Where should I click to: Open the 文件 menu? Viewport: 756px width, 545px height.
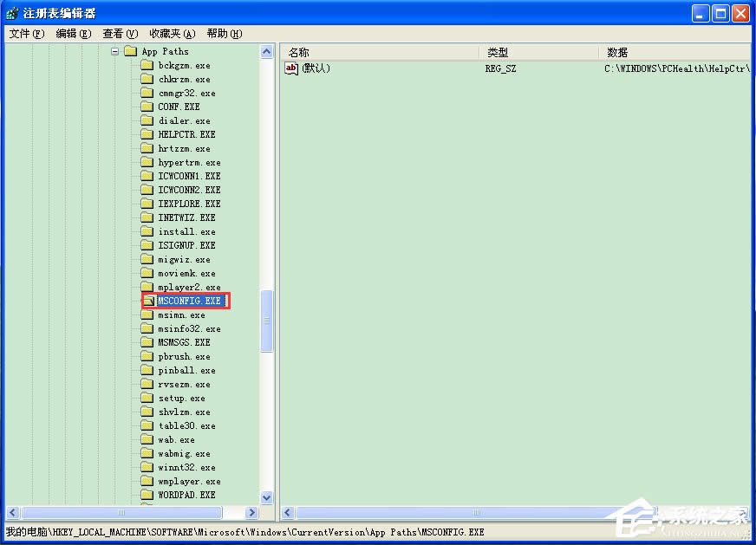pyautogui.click(x=20, y=33)
